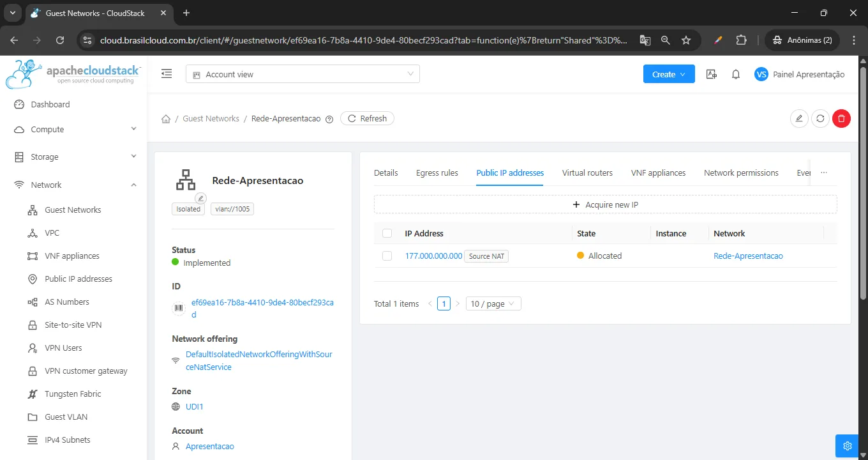
Task: Click Guest Networks in breadcrumb
Action: click(211, 118)
